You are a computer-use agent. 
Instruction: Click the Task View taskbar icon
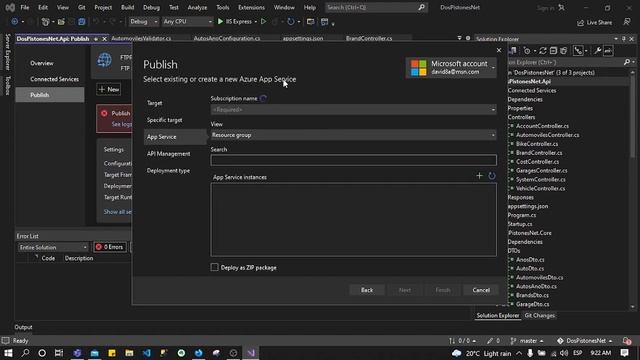[59, 353]
